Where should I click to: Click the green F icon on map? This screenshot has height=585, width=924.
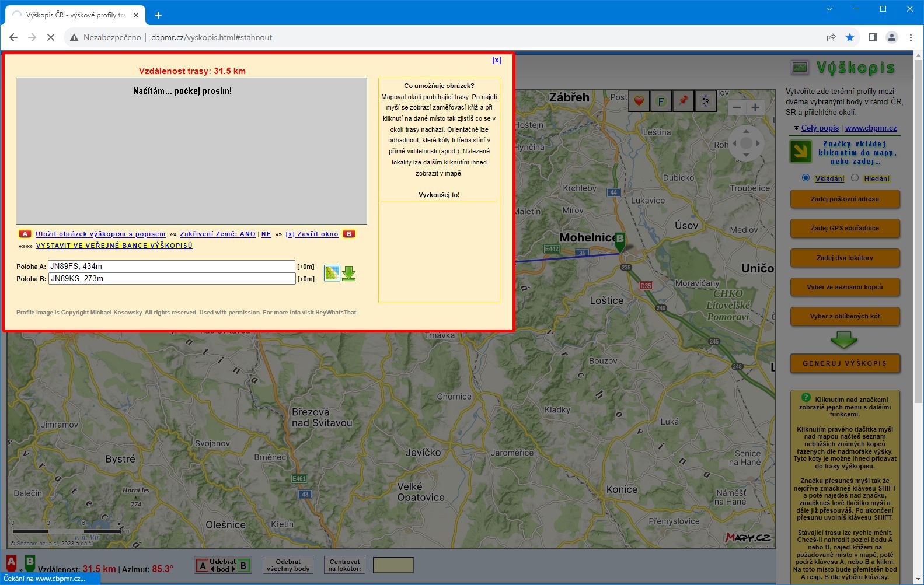click(x=661, y=101)
